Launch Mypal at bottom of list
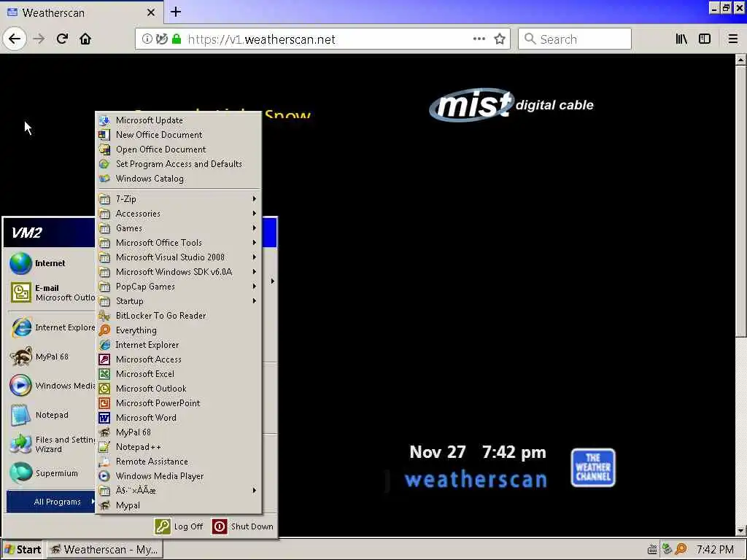747x560 pixels. coord(178,505)
